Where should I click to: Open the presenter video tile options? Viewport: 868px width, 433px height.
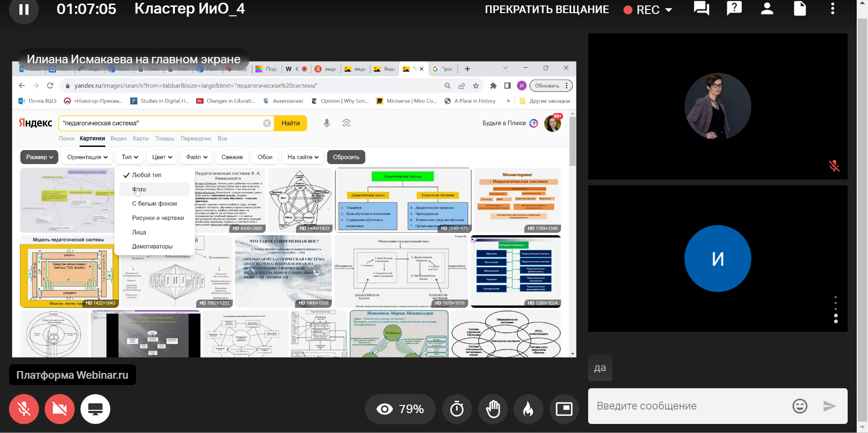(x=835, y=310)
